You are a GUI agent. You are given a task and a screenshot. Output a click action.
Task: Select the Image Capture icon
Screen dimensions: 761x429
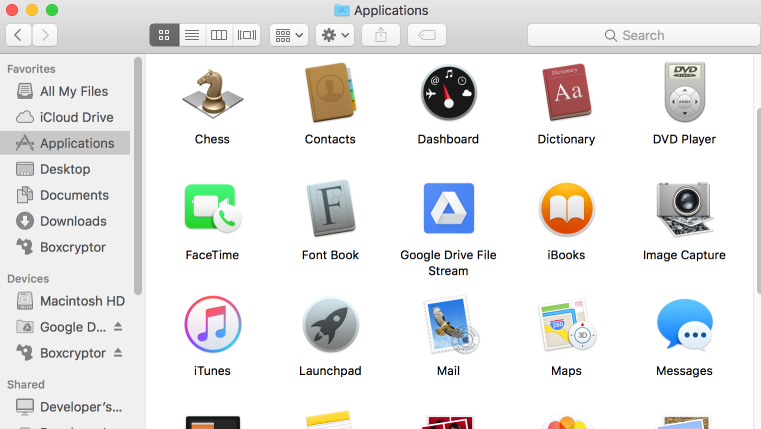684,209
